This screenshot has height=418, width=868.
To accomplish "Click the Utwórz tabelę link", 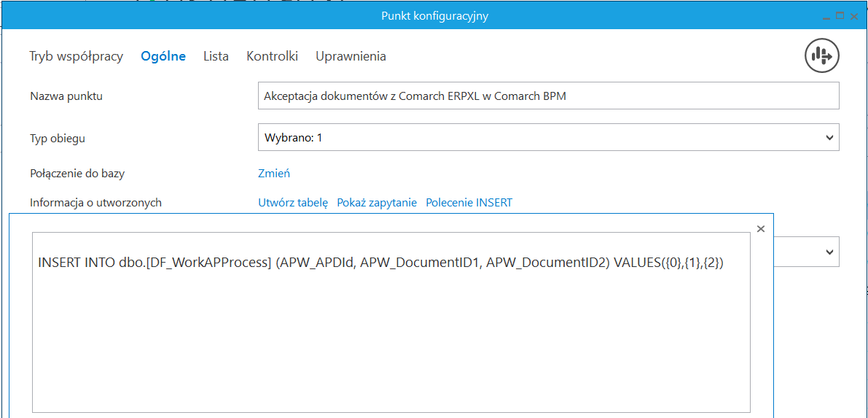I will [293, 203].
